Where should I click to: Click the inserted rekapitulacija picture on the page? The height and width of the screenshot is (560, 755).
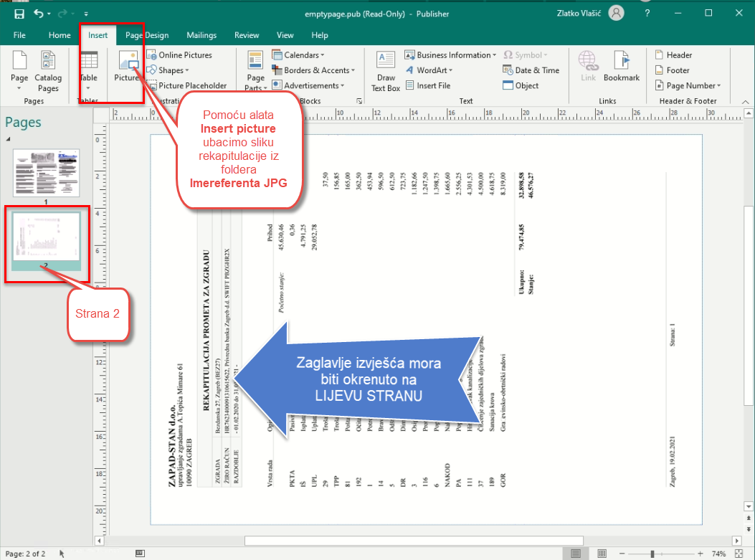click(426, 329)
